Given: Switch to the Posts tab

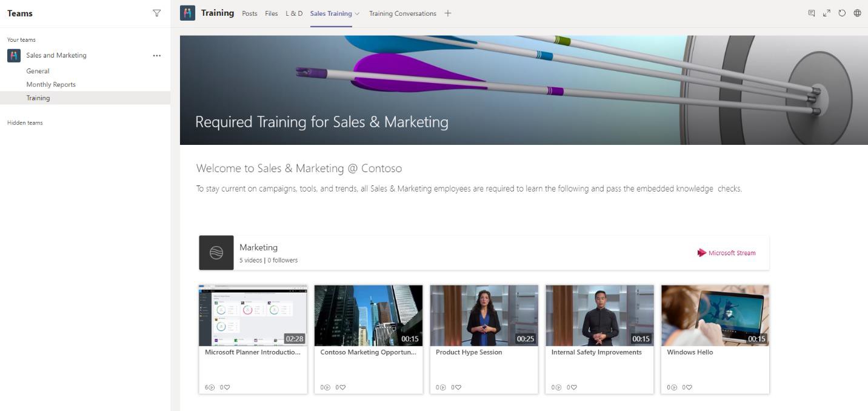Looking at the screenshot, I should pos(250,13).
